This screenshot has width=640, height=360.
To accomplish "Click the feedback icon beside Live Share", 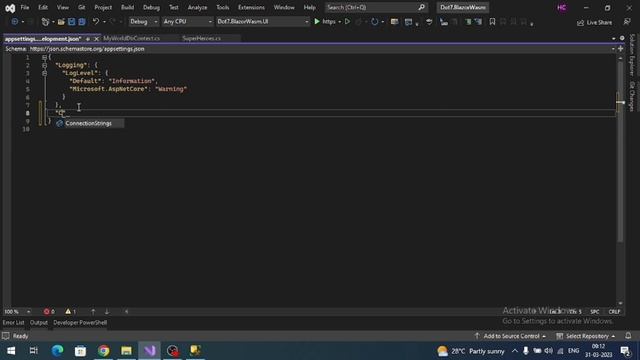I will click(627, 22).
